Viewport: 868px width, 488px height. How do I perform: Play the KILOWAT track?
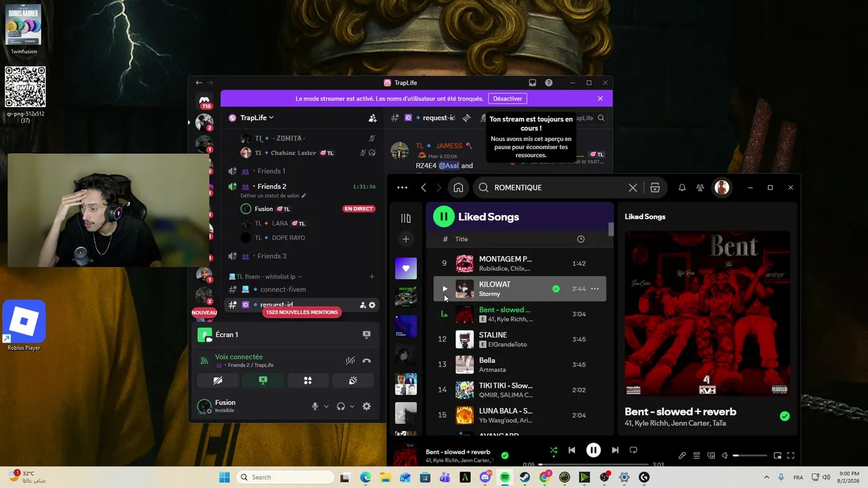point(445,289)
